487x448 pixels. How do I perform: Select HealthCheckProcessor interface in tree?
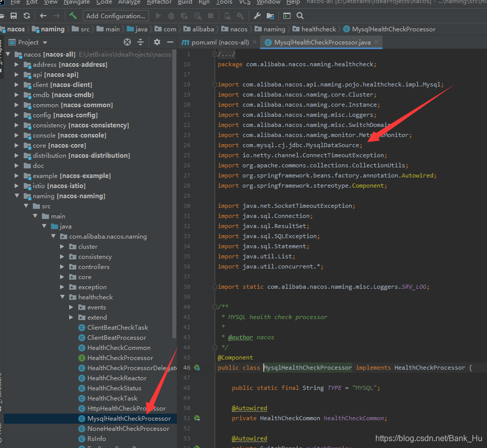pos(120,358)
